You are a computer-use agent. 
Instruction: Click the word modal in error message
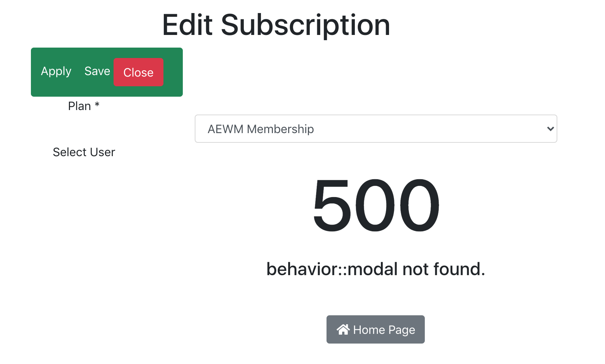coord(373,269)
